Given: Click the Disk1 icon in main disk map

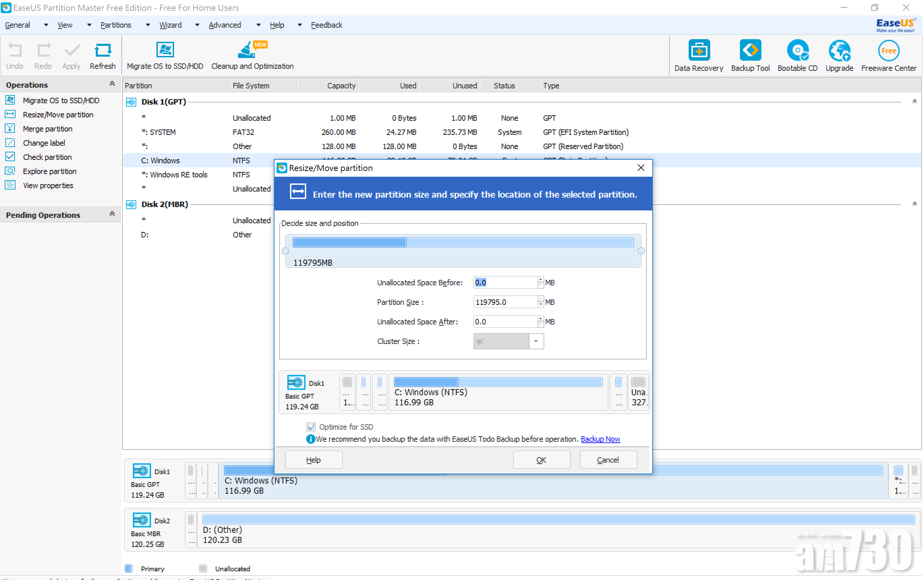Looking at the screenshot, I should [142, 470].
